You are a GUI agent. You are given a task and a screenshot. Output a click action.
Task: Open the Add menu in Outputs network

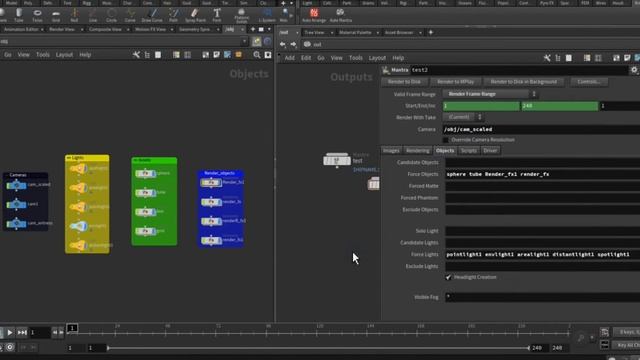pos(289,58)
